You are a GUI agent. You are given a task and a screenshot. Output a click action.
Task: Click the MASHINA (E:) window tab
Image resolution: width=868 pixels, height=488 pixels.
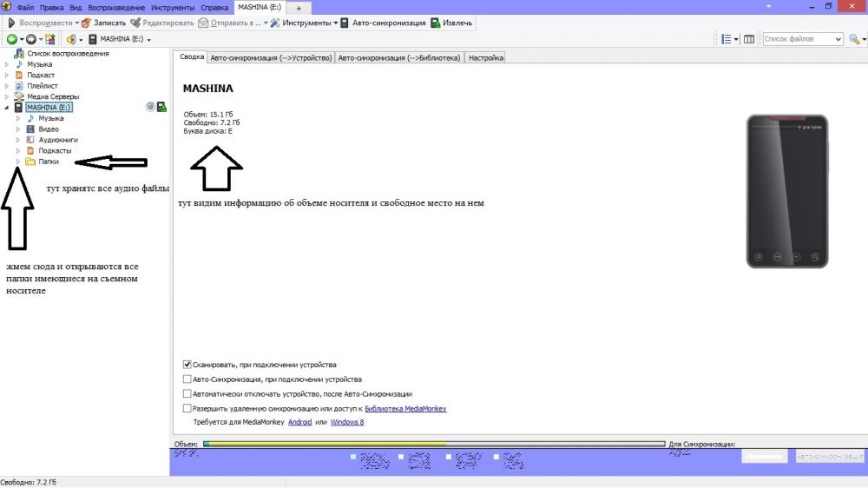[x=260, y=7]
